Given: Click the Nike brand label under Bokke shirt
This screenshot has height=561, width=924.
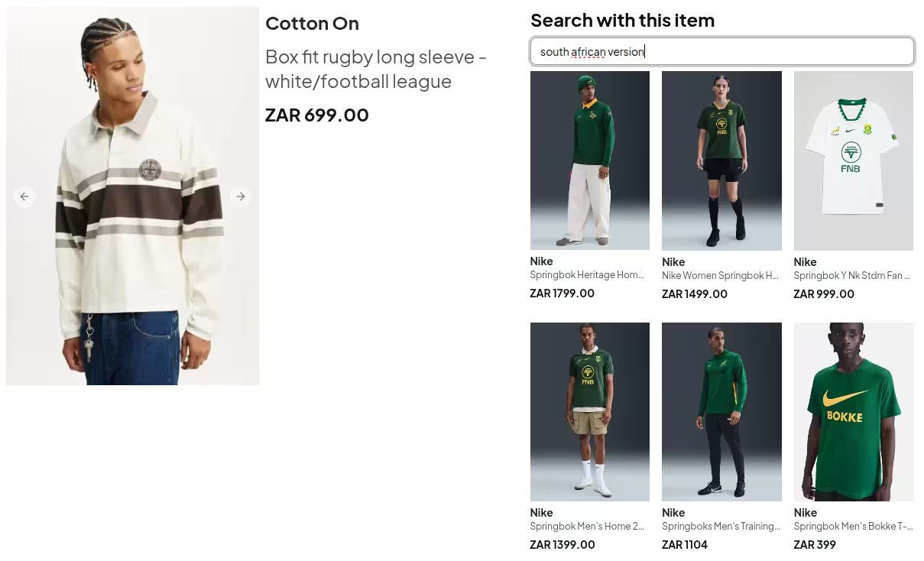Looking at the screenshot, I should click(805, 512).
